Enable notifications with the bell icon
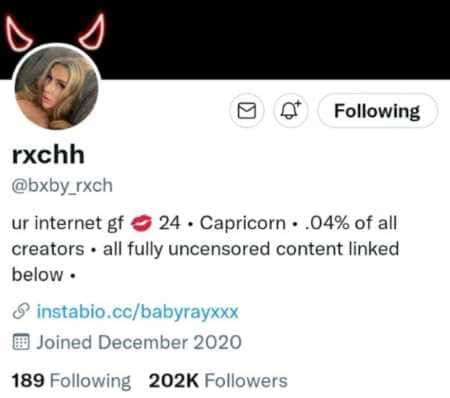The height and width of the screenshot is (398, 450). click(290, 110)
